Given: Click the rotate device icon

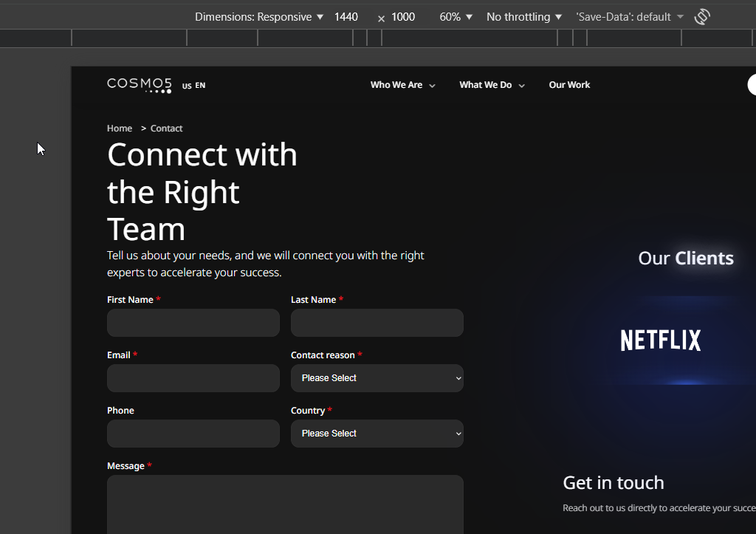Looking at the screenshot, I should [x=702, y=17].
